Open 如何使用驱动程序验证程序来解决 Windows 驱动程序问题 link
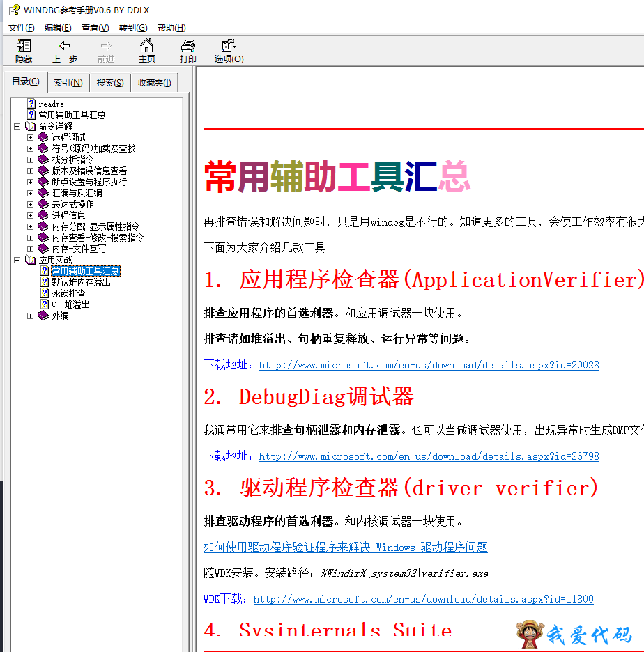This screenshot has width=644, height=652. [x=345, y=547]
